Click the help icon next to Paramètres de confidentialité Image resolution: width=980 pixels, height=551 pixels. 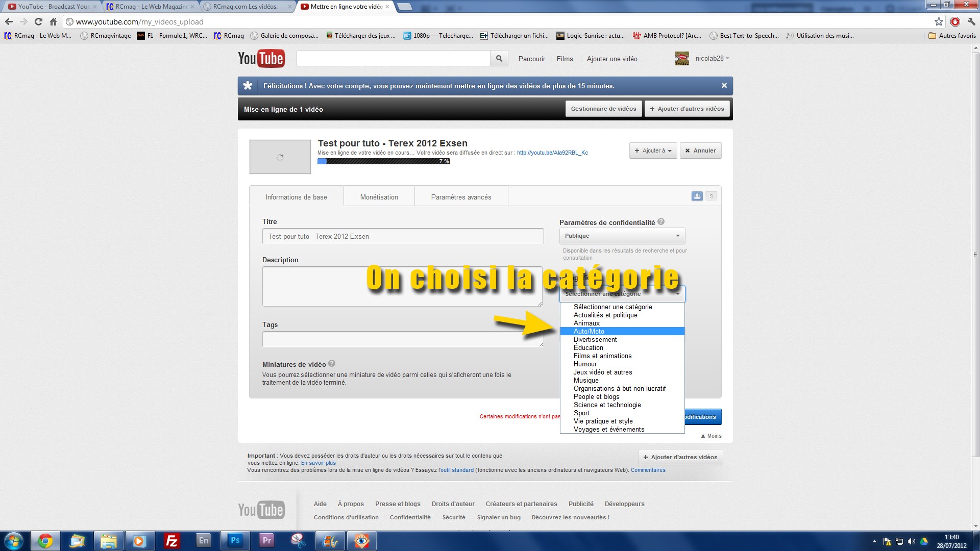coord(661,221)
